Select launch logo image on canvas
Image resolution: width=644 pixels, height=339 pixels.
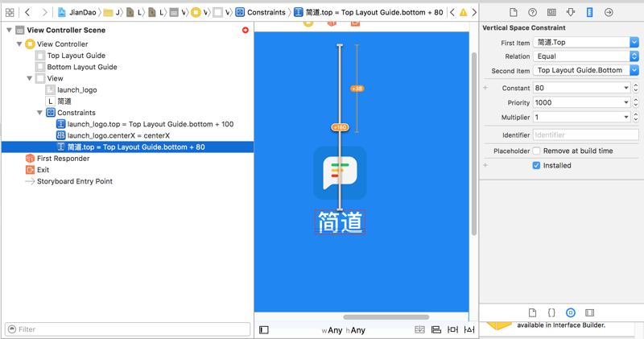340,173
